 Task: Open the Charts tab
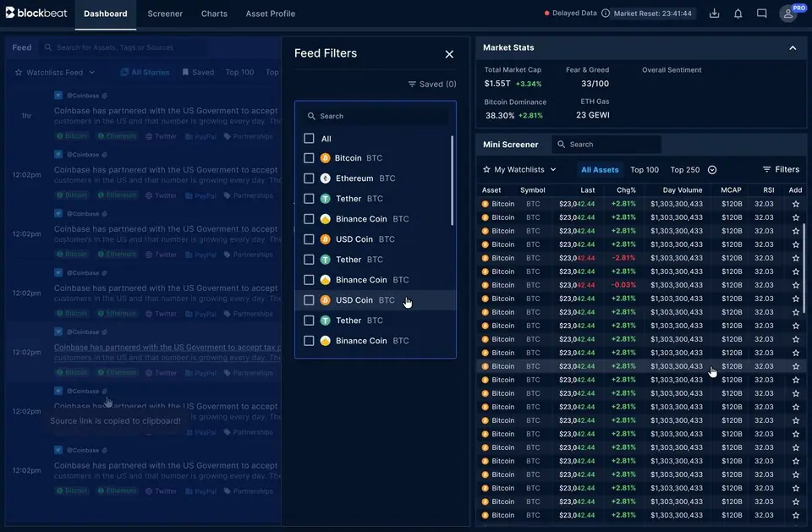point(214,14)
